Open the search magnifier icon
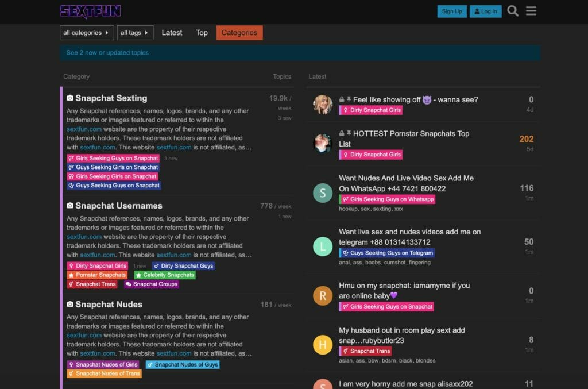 [513, 11]
